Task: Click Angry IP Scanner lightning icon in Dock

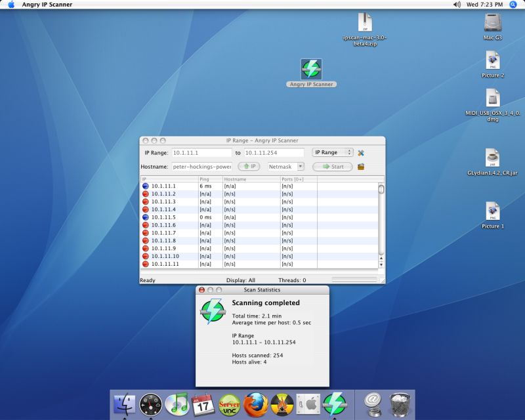Action: [x=334, y=405]
